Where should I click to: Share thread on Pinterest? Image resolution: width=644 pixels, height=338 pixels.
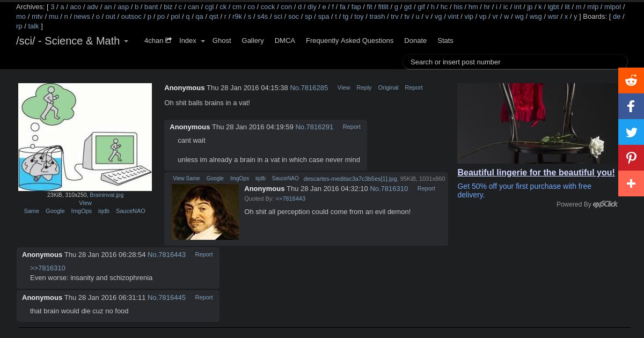[631, 158]
